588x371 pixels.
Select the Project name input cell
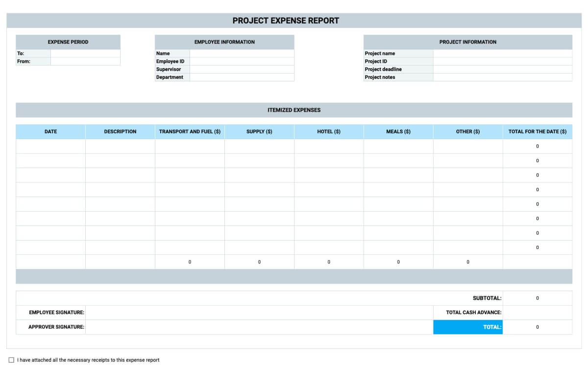tap(503, 53)
